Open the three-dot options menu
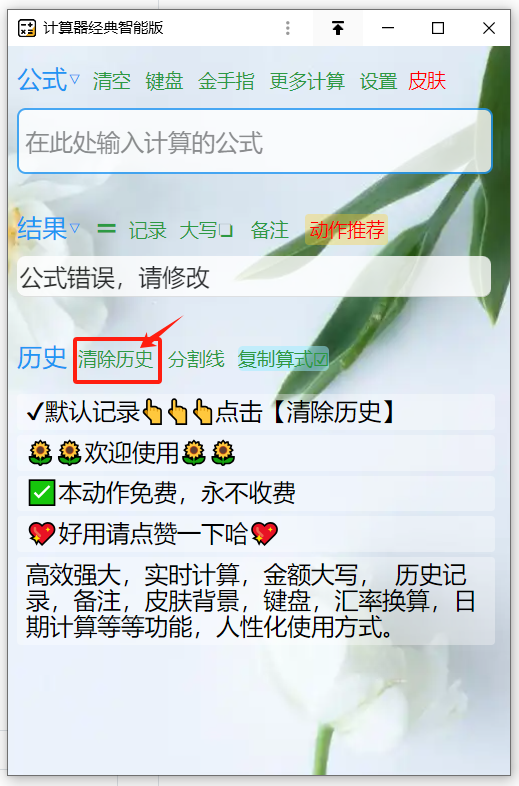This screenshot has height=786, width=519. pyautogui.click(x=288, y=28)
